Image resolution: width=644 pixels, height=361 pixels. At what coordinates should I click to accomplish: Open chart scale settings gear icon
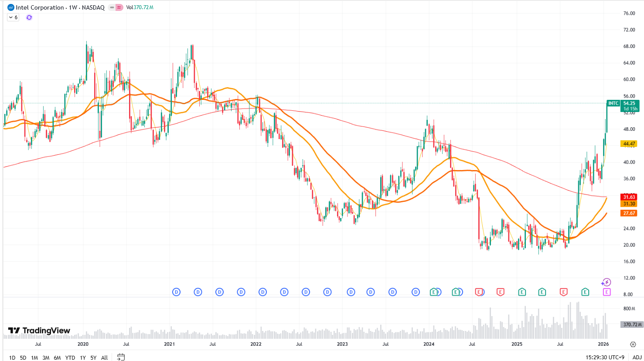[x=633, y=344]
